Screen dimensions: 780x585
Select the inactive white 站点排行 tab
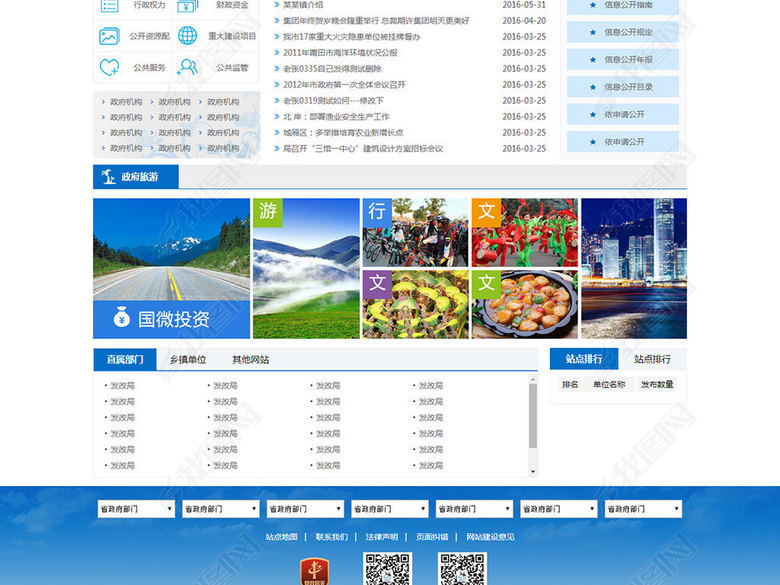(652, 359)
